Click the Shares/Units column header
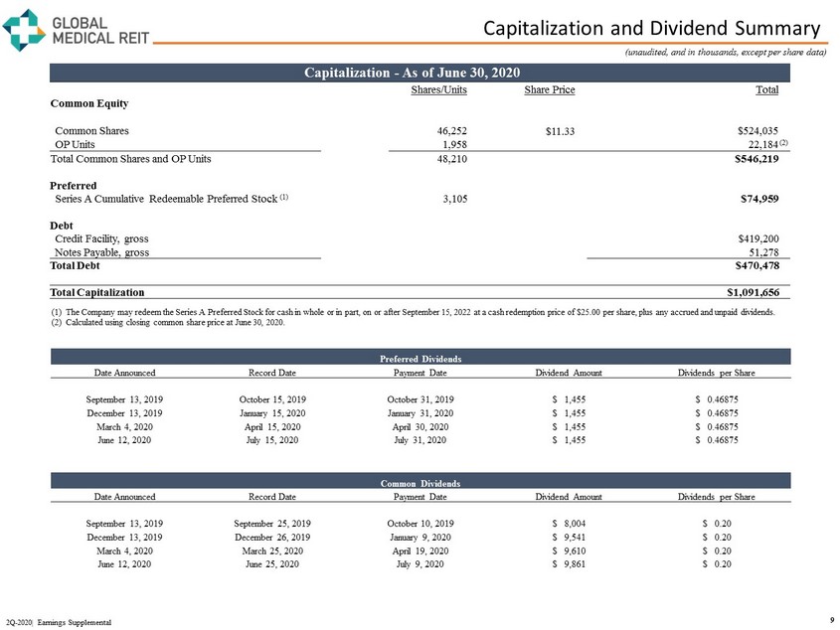Image resolution: width=840 pixels, height=630 pixels. 439,90
